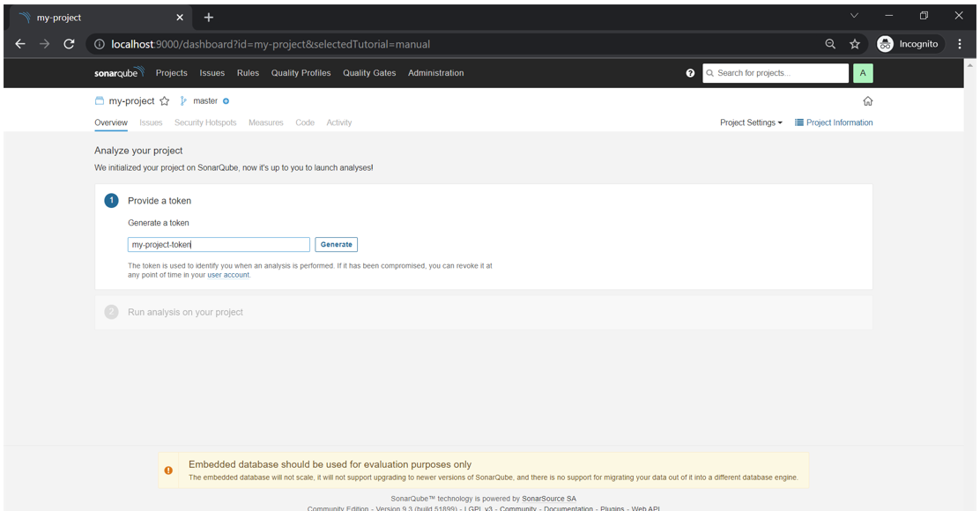980x511 pixels.
Task: Open Quality Profiles
Action: tap(301, 73)
